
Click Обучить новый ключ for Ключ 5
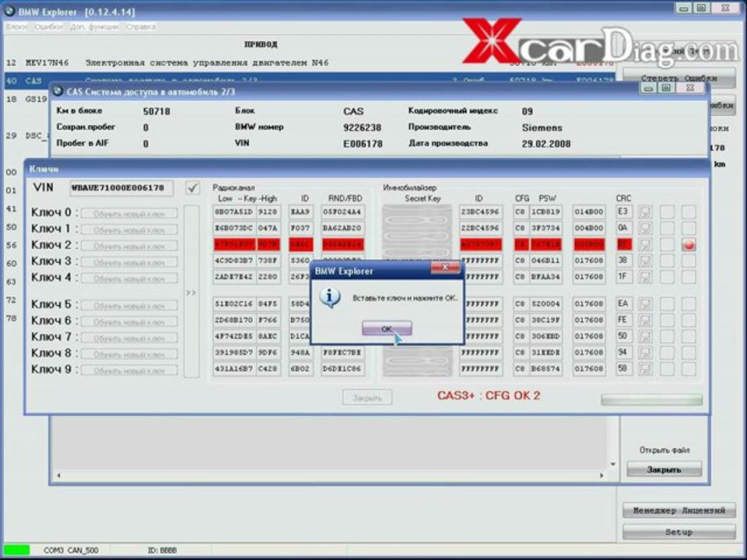[x=129, y=306]
